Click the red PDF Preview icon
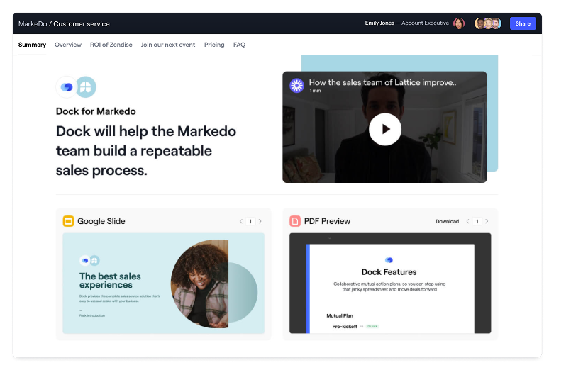This screenshot has height=370, width=588. click(x=295, y=221)
